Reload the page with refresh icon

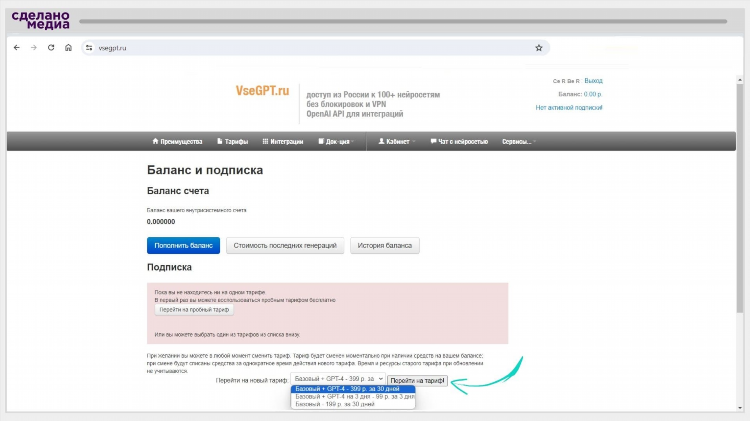pos(51,48)
